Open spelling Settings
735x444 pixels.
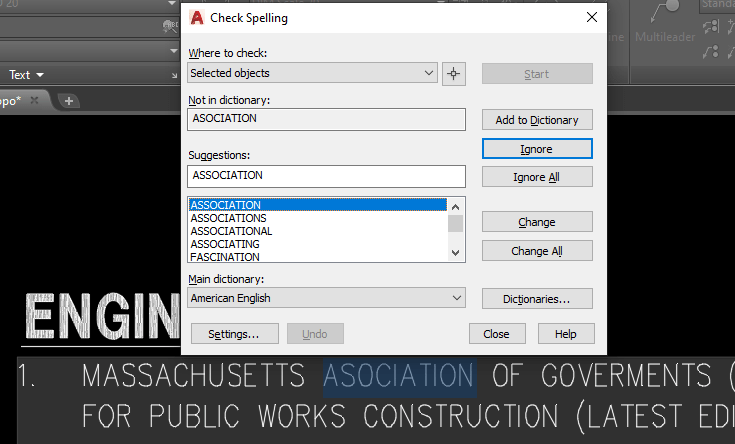pyautogui.click(x=234, y=334)
